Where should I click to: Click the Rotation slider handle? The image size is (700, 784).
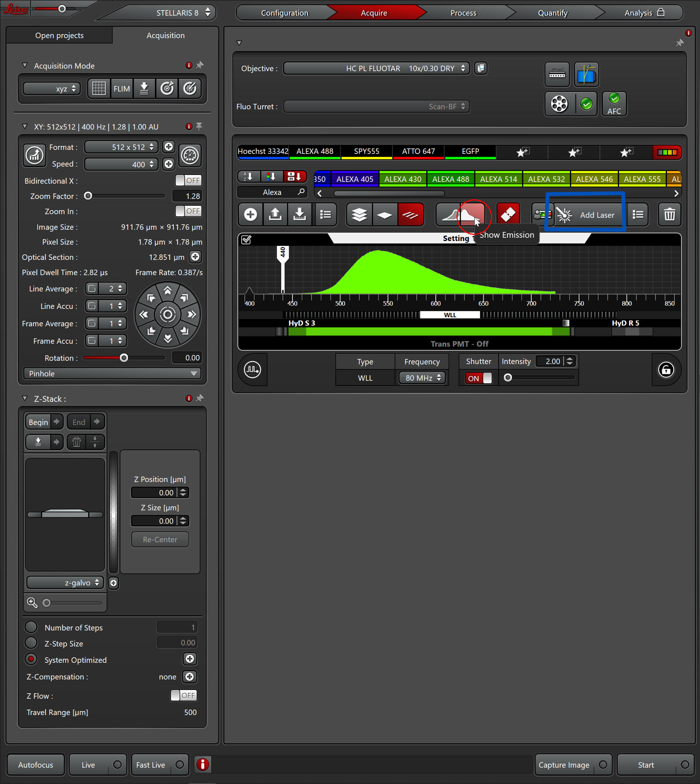[x=124, y=358]
